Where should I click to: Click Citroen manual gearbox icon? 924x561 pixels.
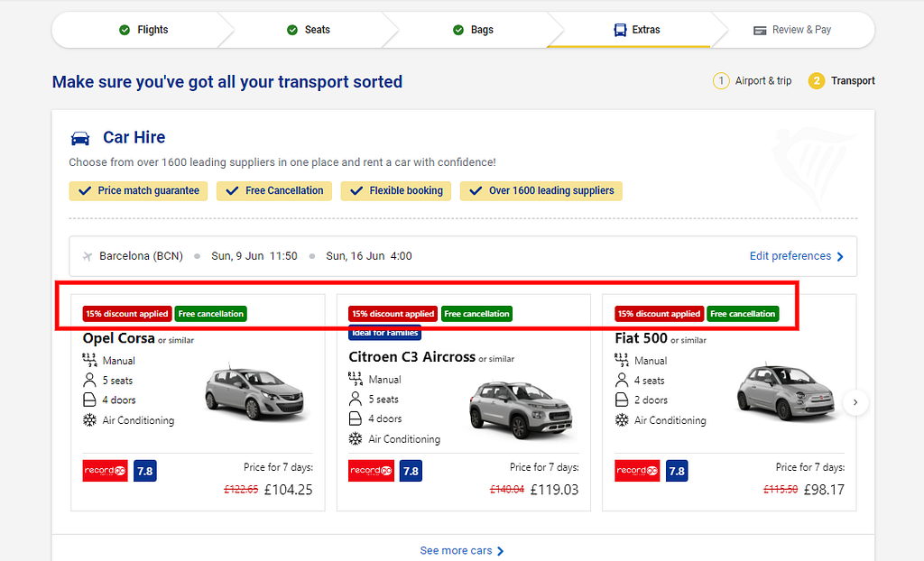356,379
